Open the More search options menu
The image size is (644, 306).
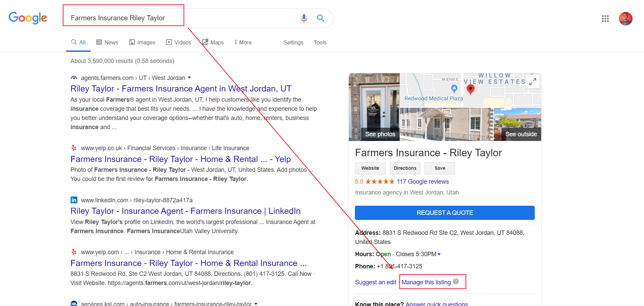(x=243, y=42)
